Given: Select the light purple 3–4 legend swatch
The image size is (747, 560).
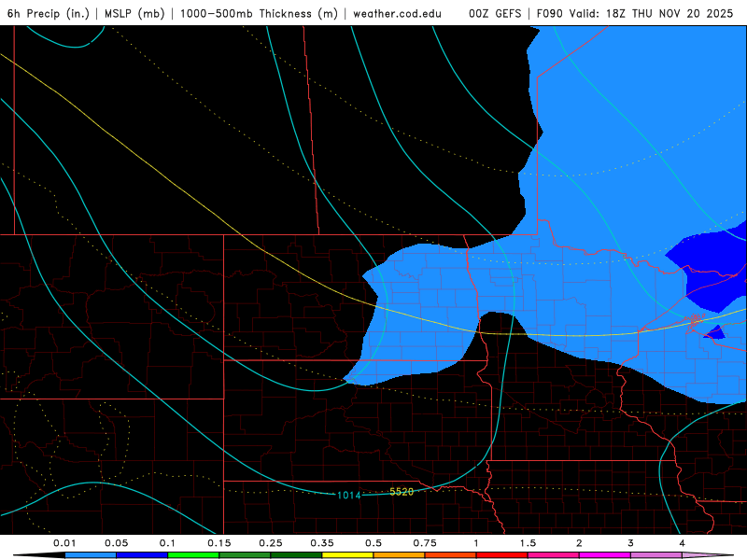Looking at the screenshot, I should click(656, 555).
